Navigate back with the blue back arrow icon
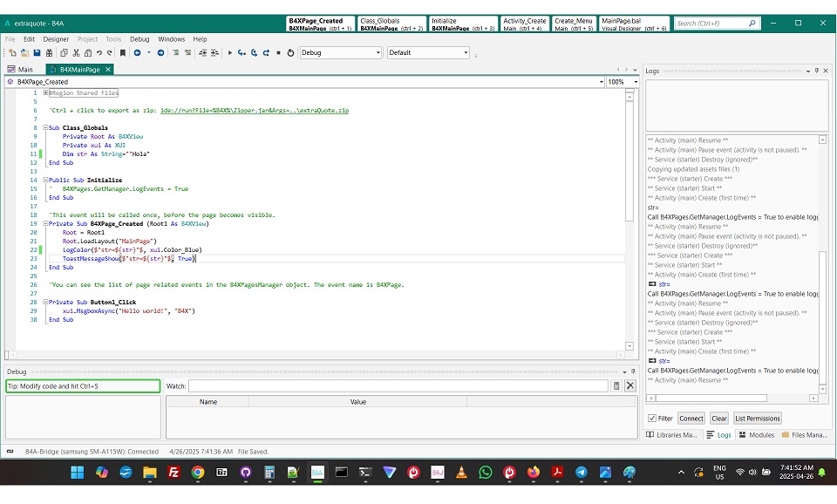The image size is (837, 504). tap(137, 53)
